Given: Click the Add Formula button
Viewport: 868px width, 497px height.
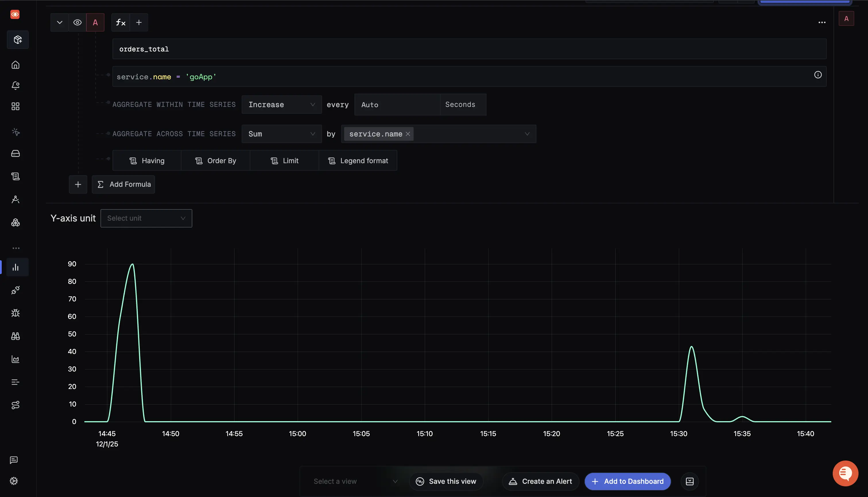Looking at the screenshot, I should click(x=123, y=184).
